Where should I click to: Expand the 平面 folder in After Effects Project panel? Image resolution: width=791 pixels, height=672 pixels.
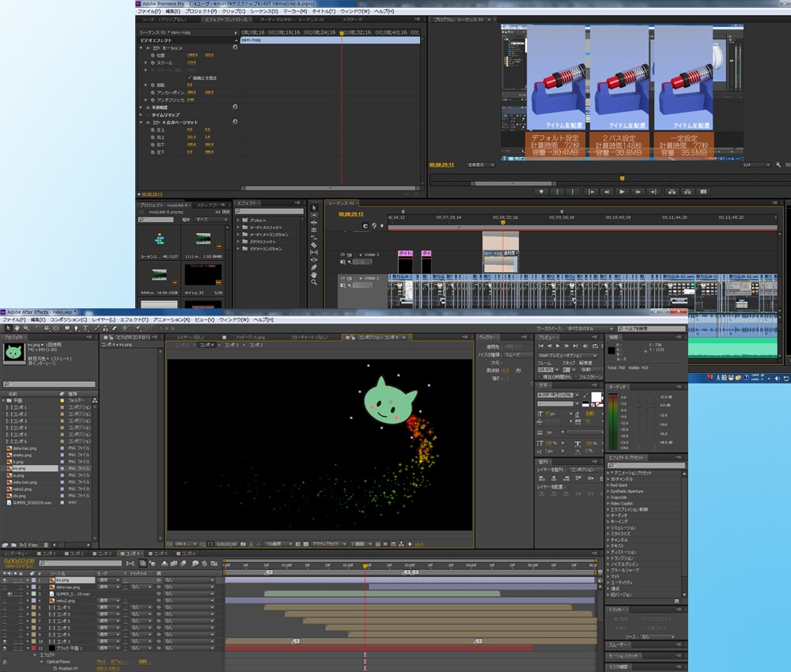coord(3,400)
